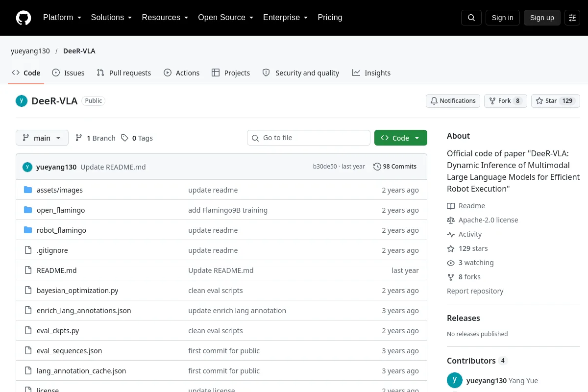
Task: Click the bayesian_optimization.py file icon
Action: pos(28,291)
